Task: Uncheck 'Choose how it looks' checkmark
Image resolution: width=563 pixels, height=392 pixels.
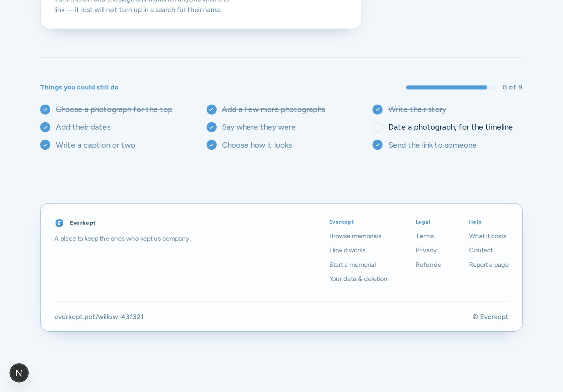Action: 212,145
